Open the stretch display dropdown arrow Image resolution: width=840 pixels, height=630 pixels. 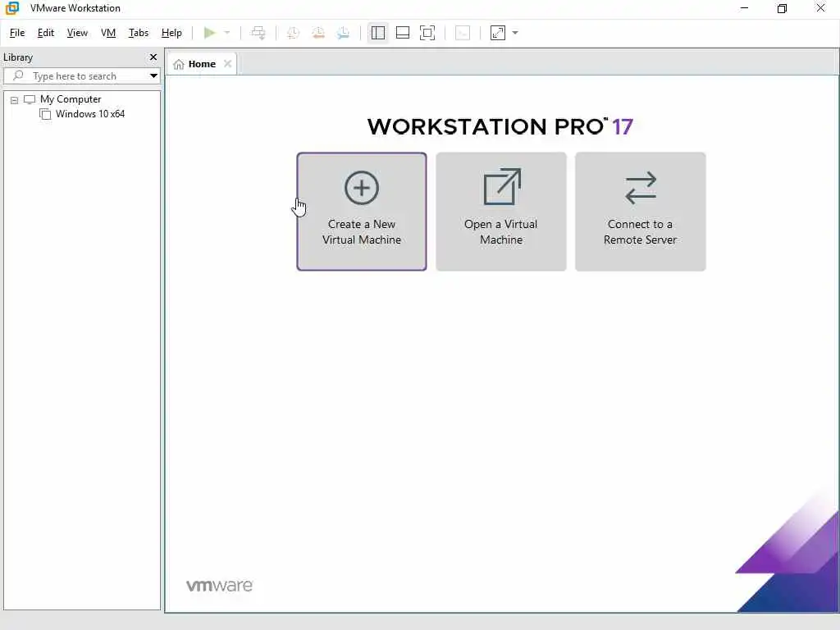click(515, 33)
